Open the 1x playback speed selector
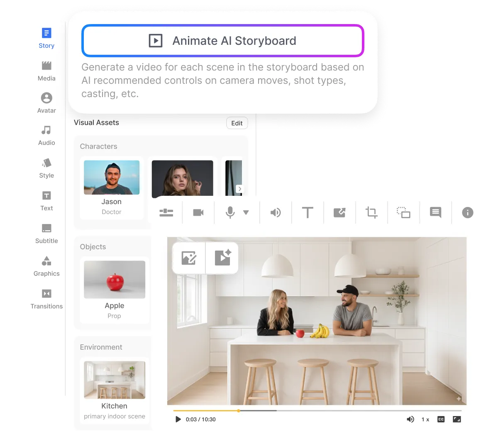 (x=425, y=419)
